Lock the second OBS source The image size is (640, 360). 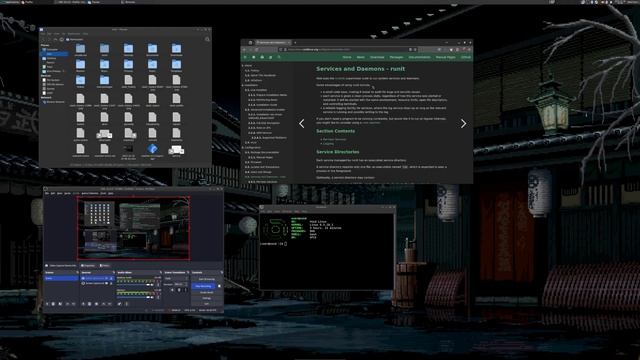pos(111,283)
